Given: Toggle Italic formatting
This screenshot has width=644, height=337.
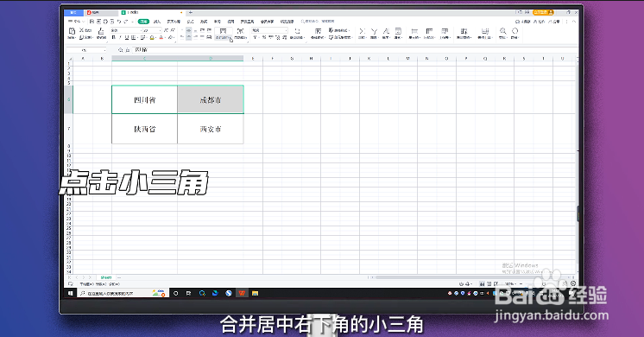Looking at the screenshot, I should [x=120, y=37].
